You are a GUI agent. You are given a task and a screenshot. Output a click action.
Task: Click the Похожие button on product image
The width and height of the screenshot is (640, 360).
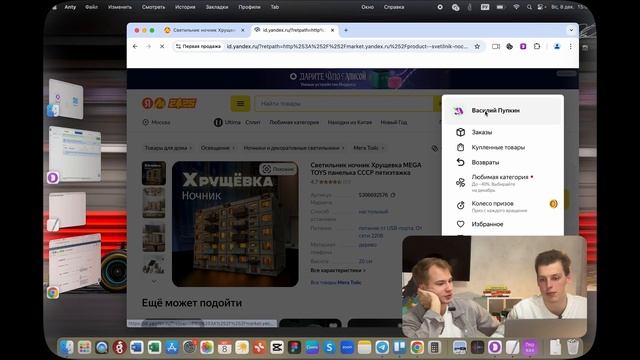pyautogui.click(x=278, y=169)
